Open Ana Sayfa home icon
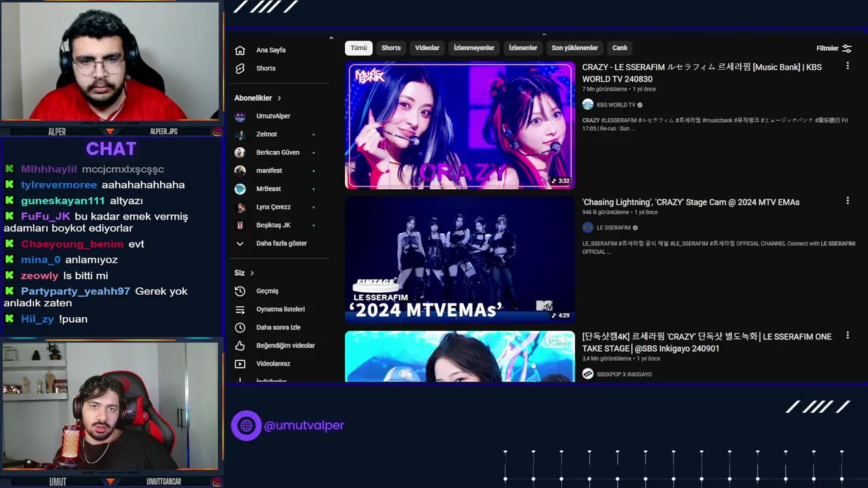 [240, 50]
